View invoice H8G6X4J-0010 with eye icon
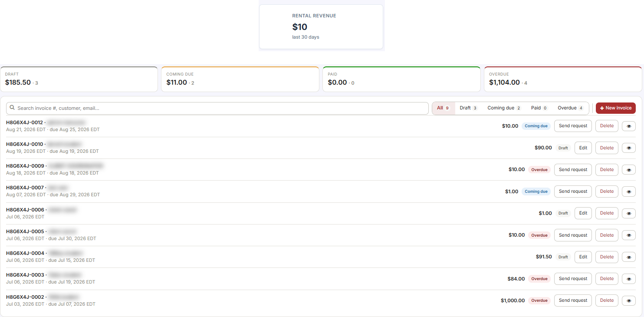The height and width of the screenshot is (317, 644). point(629,148)
